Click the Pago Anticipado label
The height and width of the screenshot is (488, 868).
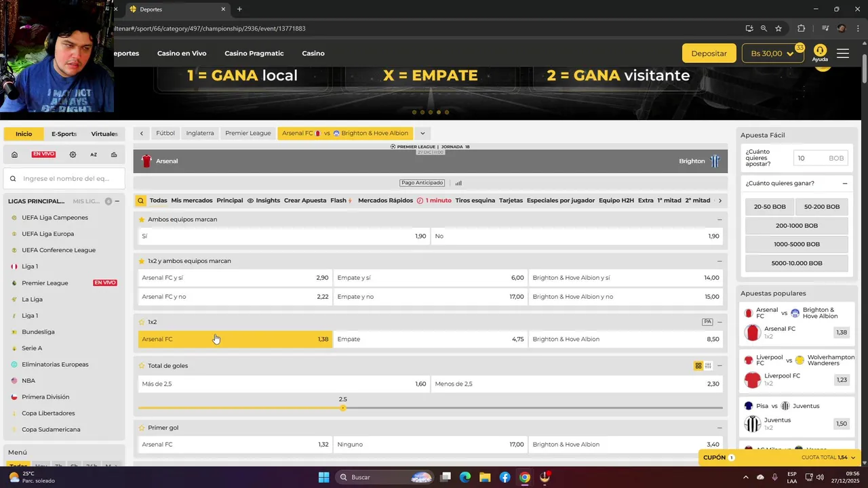[x=422, y=183]
